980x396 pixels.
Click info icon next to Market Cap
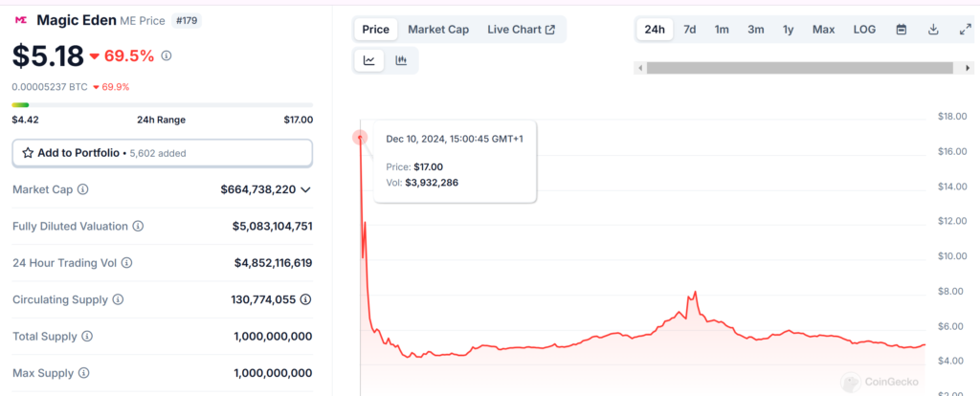click(82, 189)
